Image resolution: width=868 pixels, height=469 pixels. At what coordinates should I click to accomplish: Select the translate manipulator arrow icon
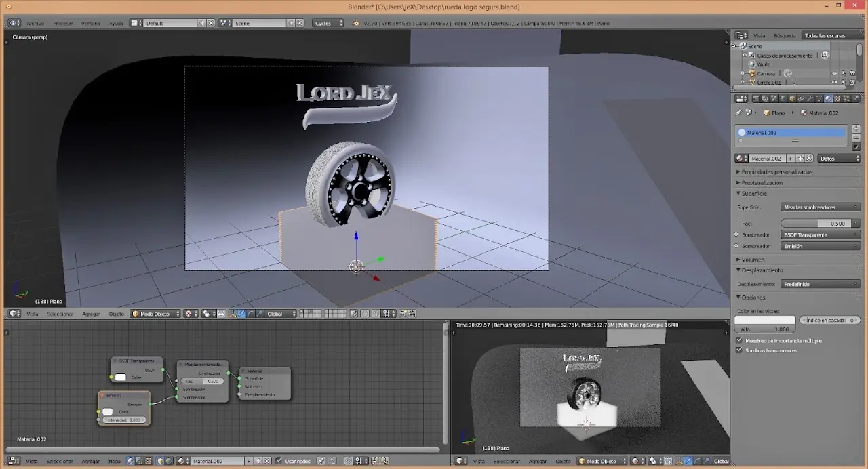pos(241,314)
